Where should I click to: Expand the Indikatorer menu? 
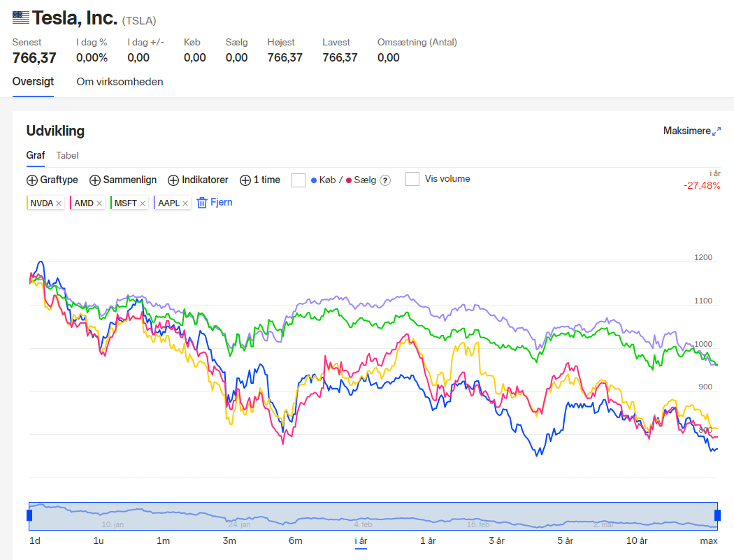[198, 180]
